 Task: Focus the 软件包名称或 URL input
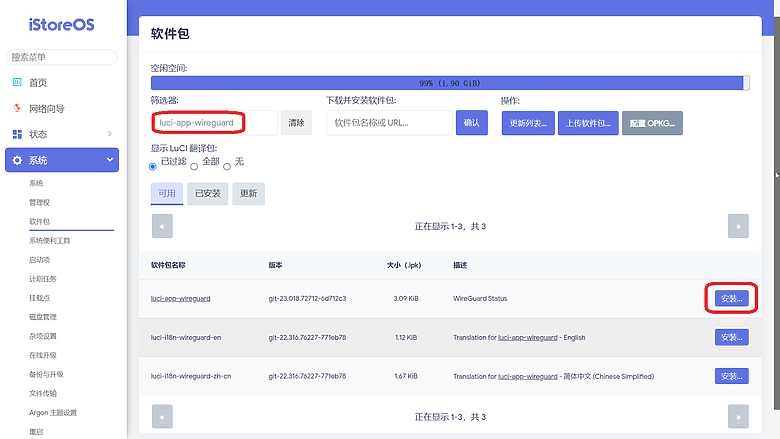point(389,123)
